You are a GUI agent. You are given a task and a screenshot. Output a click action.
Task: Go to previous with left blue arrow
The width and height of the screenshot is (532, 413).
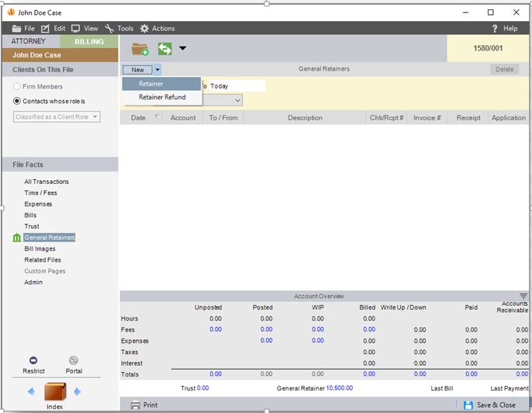[31, 391]
